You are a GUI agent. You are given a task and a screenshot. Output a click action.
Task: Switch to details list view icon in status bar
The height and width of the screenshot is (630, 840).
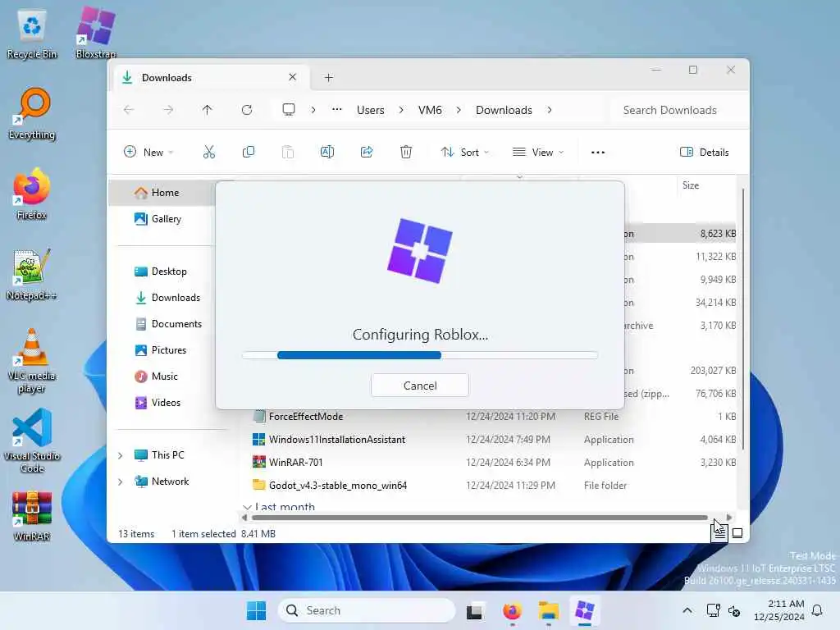click(719, 533)
